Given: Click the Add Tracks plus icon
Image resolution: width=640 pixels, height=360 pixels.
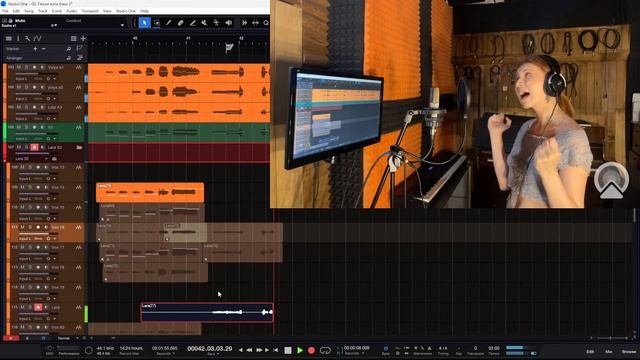Looking at the screenshot, I should click(83, 38).
